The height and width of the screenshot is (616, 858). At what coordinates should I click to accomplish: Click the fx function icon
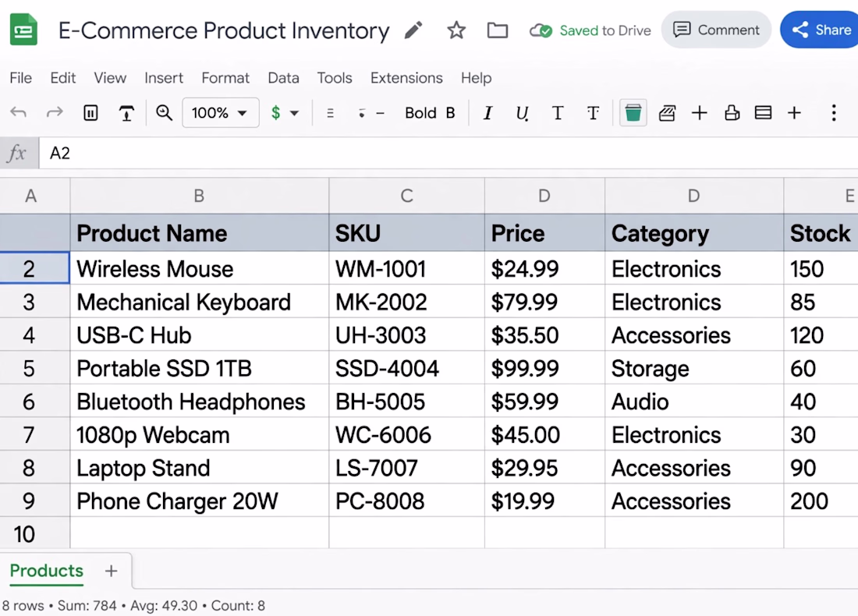[17, 153]
